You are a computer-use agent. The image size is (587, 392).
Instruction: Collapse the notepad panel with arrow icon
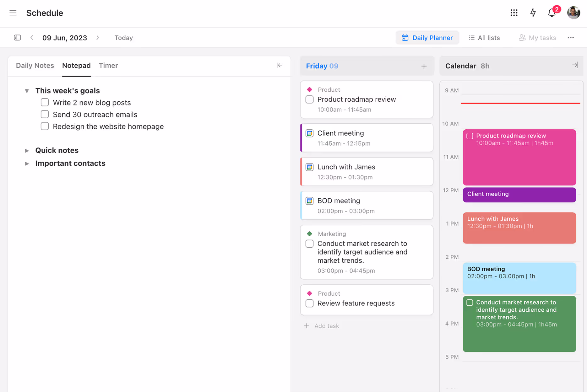[x=280, y=65]
